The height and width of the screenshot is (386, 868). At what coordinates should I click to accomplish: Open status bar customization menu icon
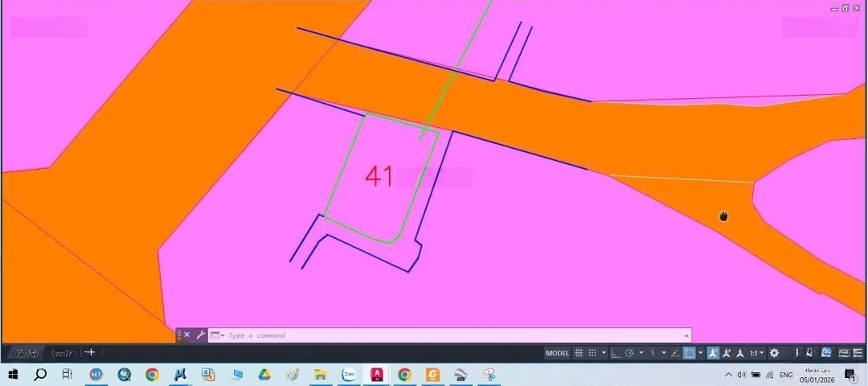(858, 353)
